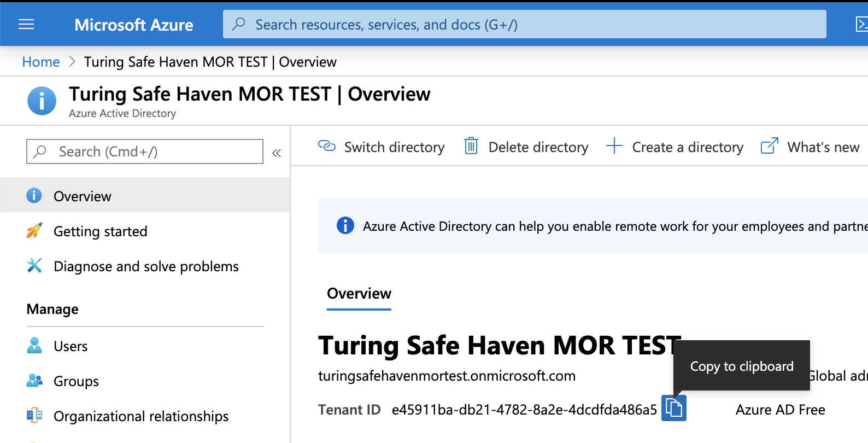Viewport: 868px width, 443px height.
Task: Click the Groups people icon
Action: 34,381
